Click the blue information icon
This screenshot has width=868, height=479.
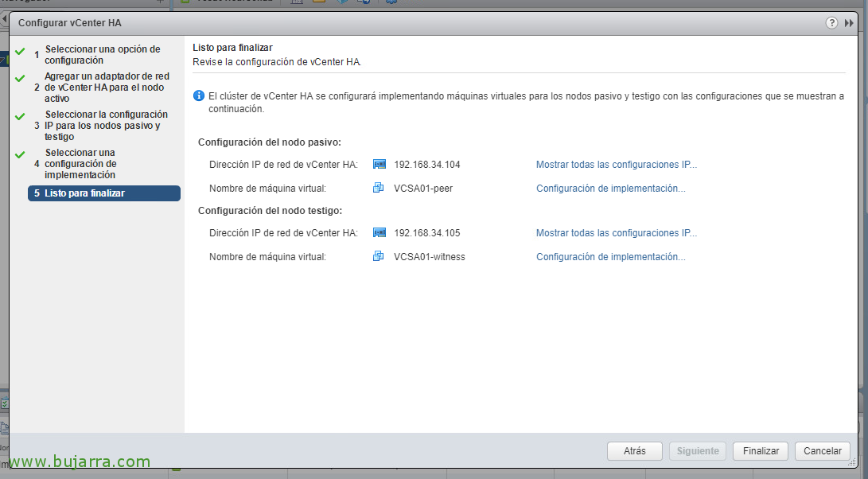[x=199, y=95]
